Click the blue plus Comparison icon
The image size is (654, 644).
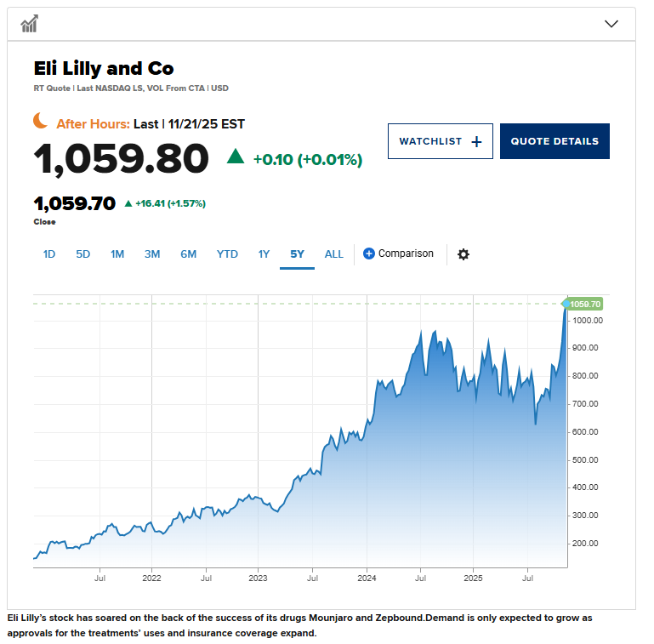(369, 254)
